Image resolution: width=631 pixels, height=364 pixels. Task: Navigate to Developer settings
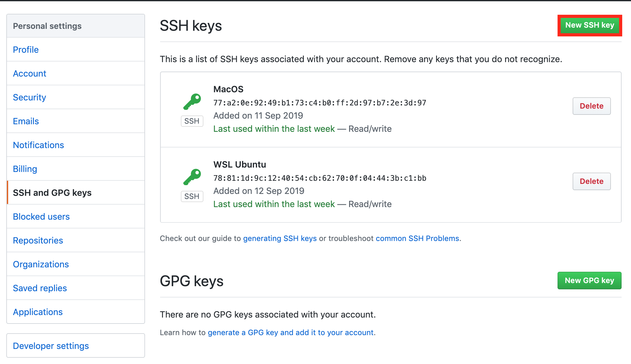51,346
